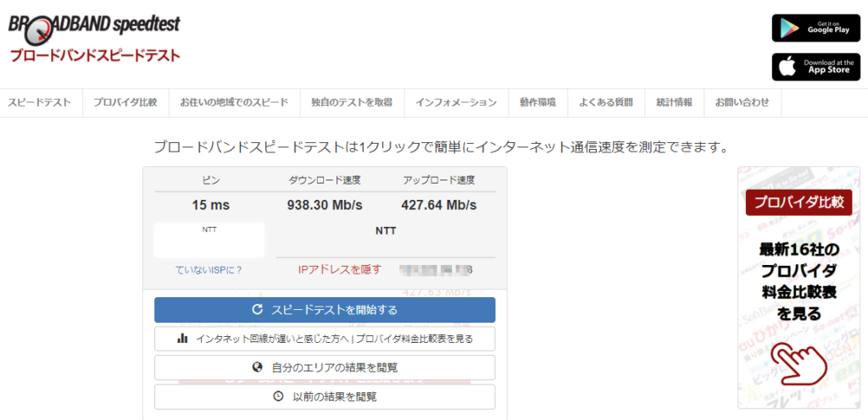Select 独自のテストを取得 in the navigation

(x=352, y=102)
